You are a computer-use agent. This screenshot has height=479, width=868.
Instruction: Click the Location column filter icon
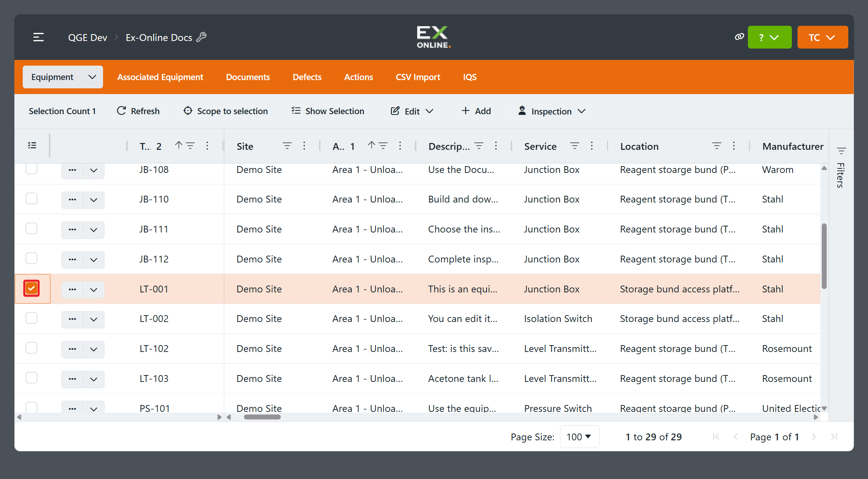(717, 146)
